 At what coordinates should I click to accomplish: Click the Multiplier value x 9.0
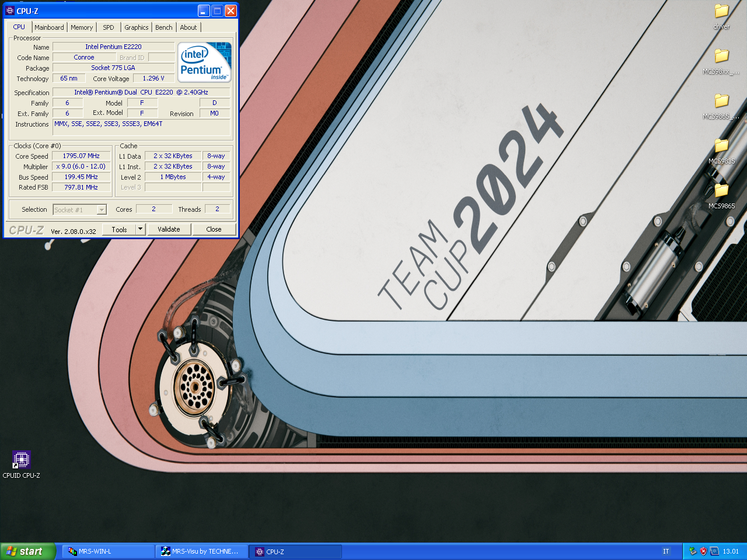pyautogui.click(x=81, y=166)
